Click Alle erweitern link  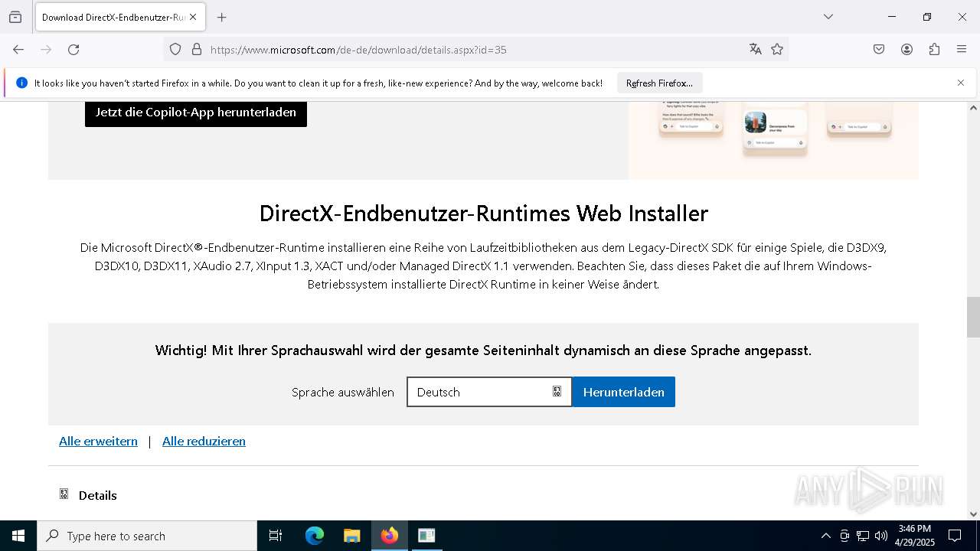[x=98, y=441]
